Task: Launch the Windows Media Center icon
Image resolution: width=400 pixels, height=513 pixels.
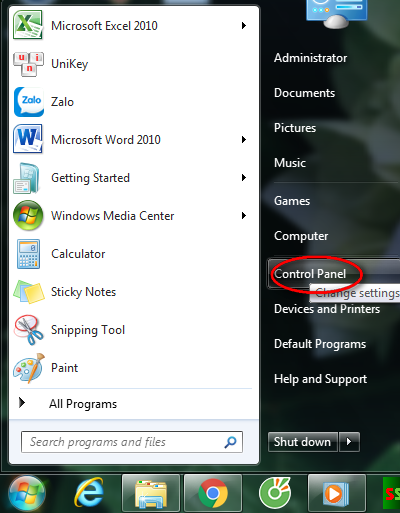Action: (x=28, y=216)
